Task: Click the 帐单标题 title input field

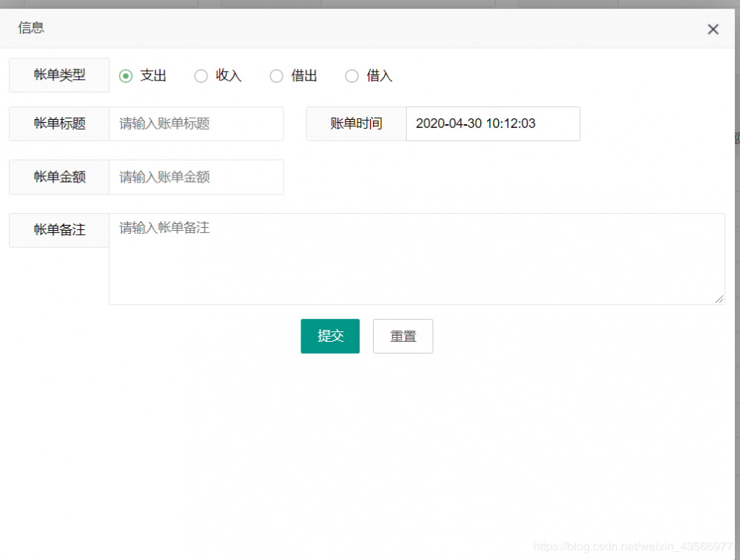Action: click(x=196, y=124)
